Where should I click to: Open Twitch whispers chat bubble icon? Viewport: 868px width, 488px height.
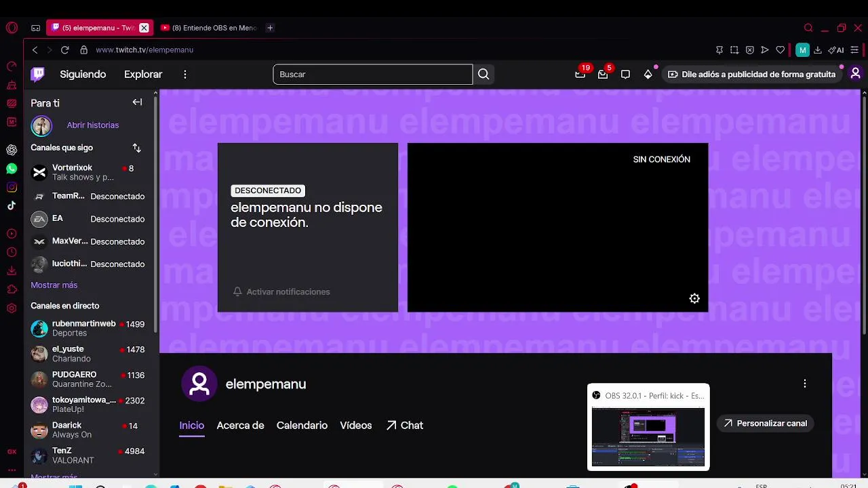625,75
